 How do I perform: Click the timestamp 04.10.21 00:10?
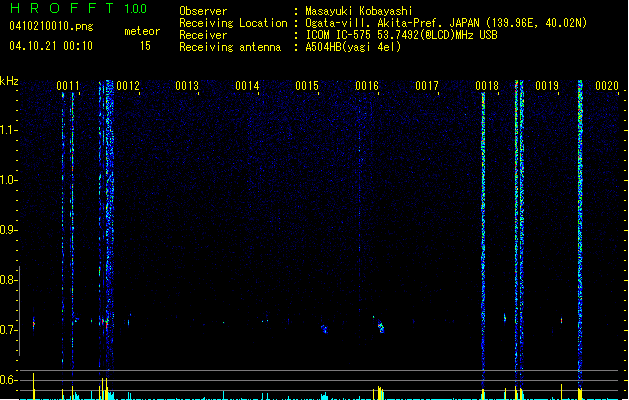pos(51,46)
